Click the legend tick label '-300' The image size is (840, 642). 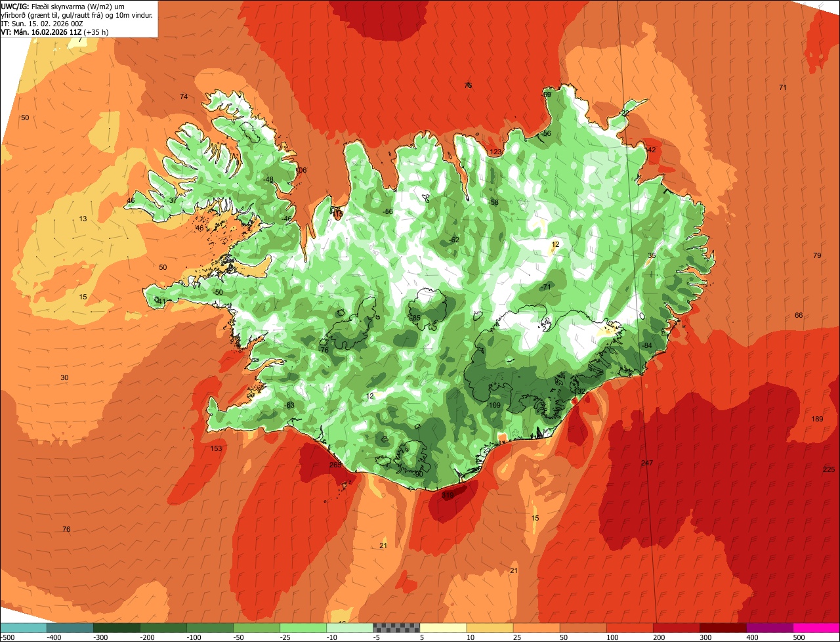(x=100, y=637)
